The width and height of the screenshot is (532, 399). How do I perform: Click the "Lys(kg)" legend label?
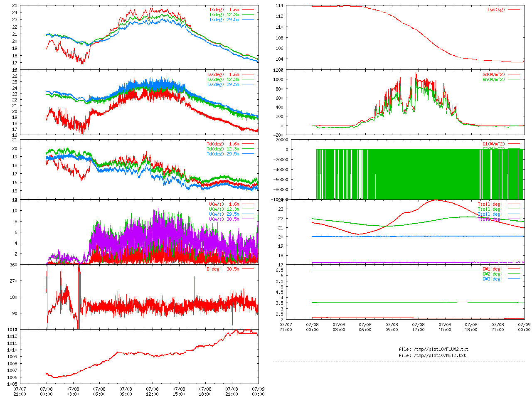[496, 10]
